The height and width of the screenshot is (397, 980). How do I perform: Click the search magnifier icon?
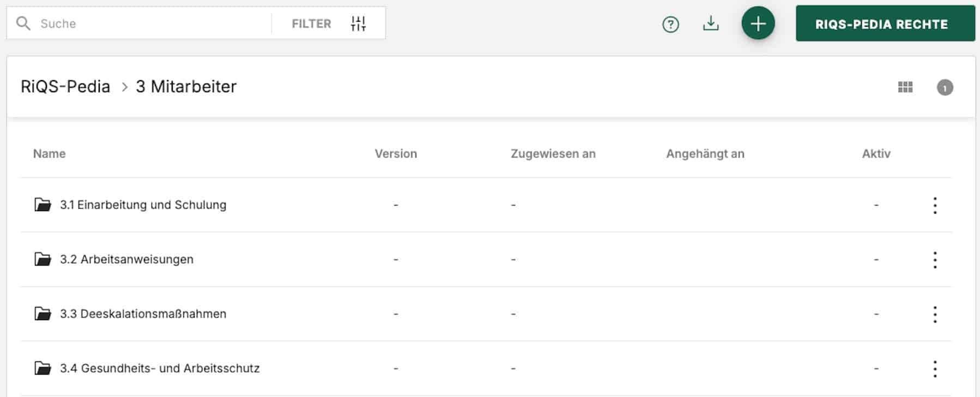(x=23, y=23)
